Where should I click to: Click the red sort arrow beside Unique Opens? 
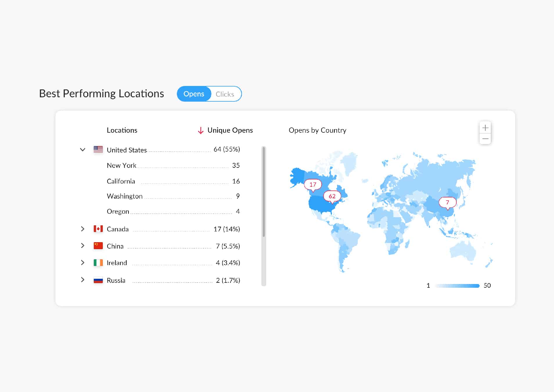(x=201, y=130)
